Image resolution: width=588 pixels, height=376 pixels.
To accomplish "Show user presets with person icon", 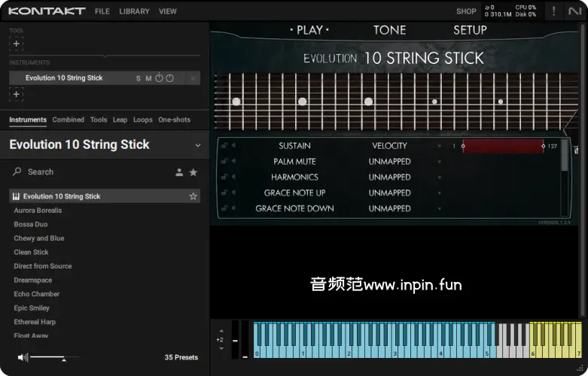I will [x=179, y=172].
